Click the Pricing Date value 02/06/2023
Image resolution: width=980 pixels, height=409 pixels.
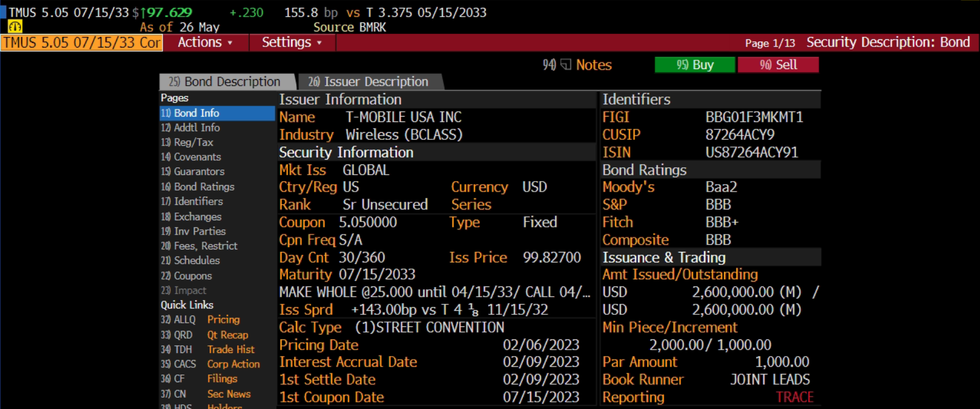pyautogui.click(x=541, y=345)
